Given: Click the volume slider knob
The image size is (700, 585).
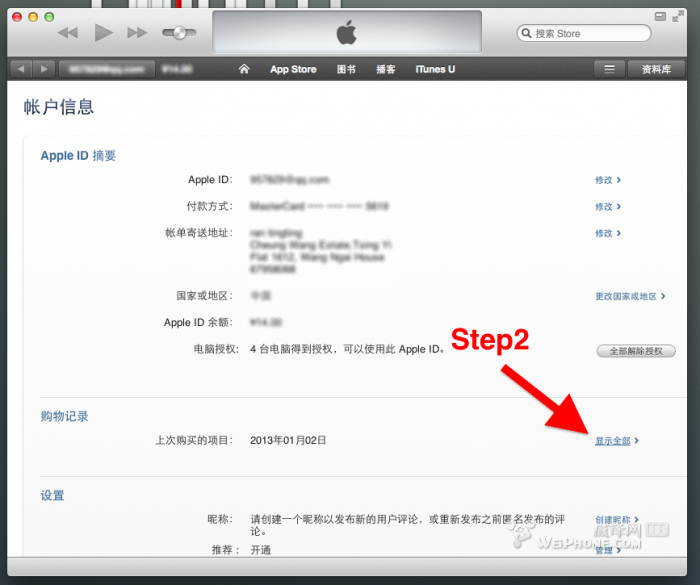Looking at the screenshot, I should [x=179, y=33].
